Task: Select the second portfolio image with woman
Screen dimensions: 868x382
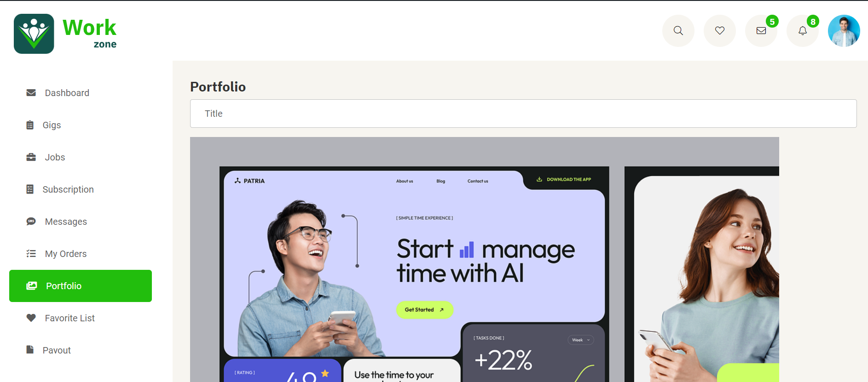Action: click(x=702, y=274)
